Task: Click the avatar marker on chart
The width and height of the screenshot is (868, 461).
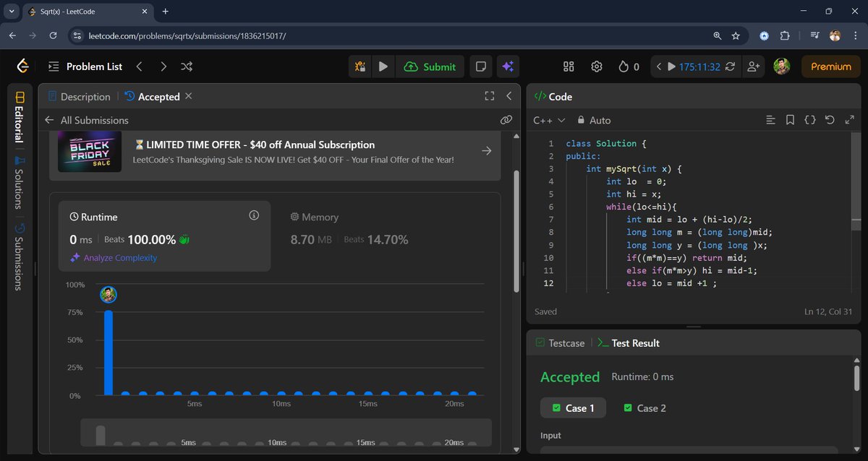Action: coord(109,294)
